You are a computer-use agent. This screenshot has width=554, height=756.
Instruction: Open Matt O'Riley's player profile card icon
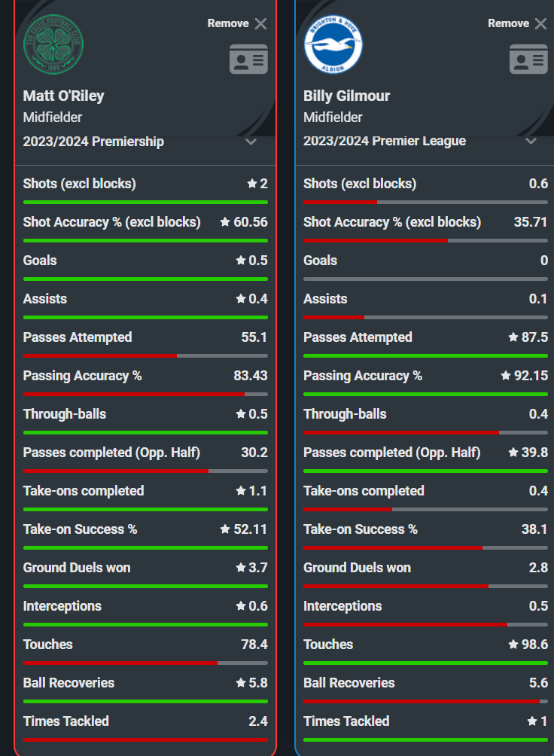pyautogui.click(x=248, y=59)
